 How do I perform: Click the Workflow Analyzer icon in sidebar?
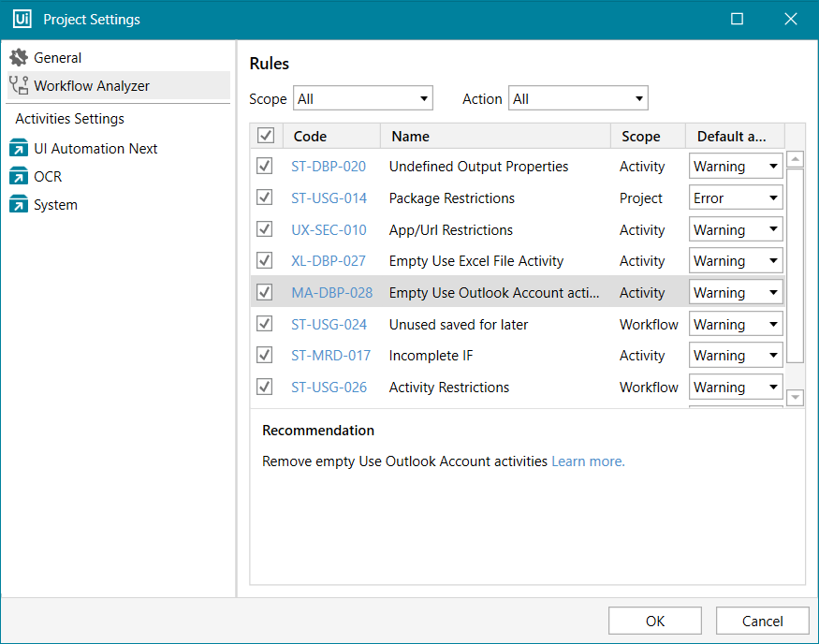tap(17, 84)
